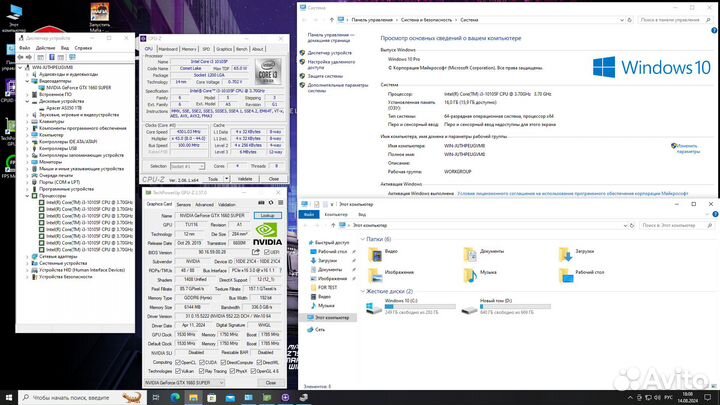Click Device Manager scan hardware monitor icon

coord(72,57)
